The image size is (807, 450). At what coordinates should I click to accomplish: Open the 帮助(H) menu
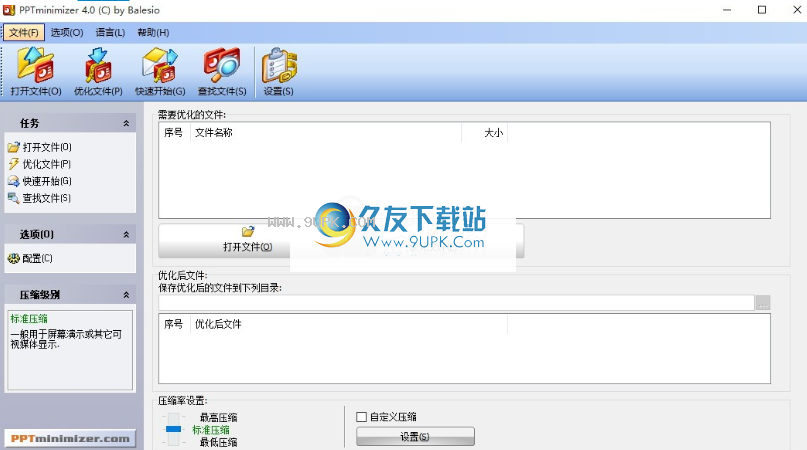click(153, 32)
